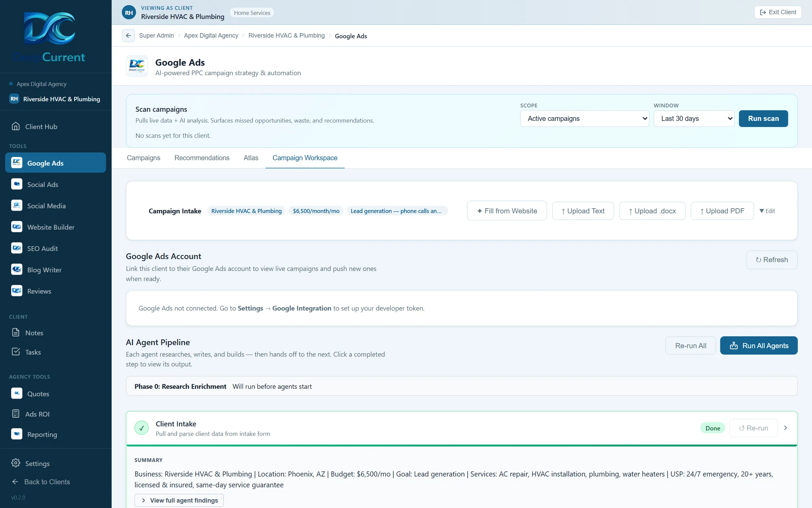
Task: Click the Exit Client door icon
Action: pos(763,12)
